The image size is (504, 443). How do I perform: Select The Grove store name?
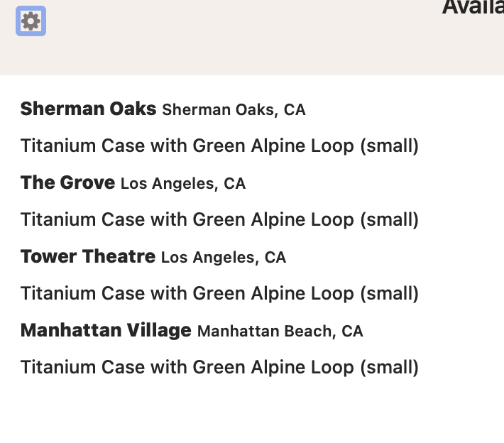click(x=68, y=182)
